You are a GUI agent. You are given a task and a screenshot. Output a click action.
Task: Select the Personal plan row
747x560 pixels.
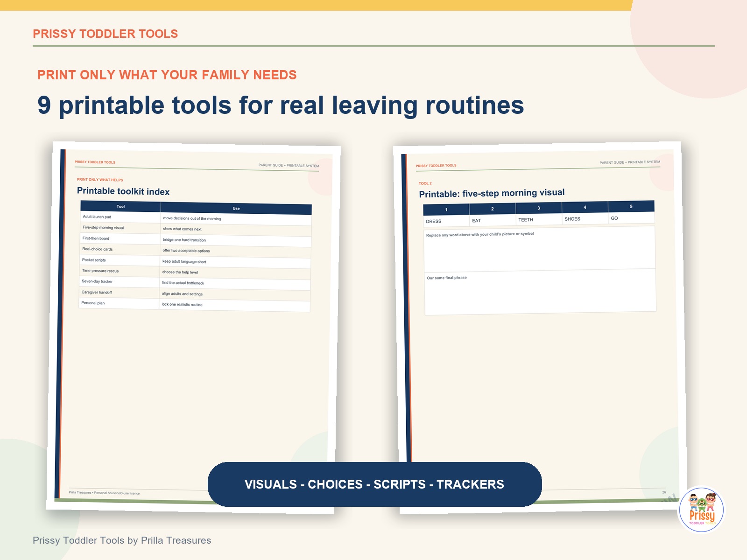[194, 304]
